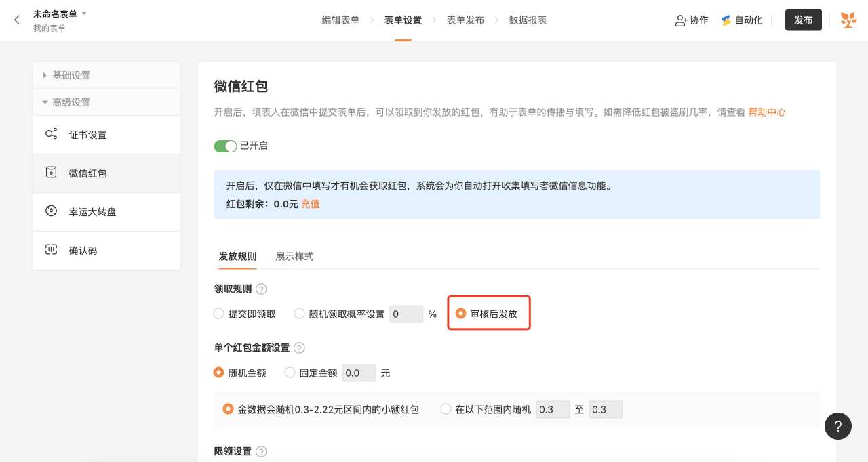This screenshot has height=462, width=868.
Task: Open the user avatar leaf icon
Action: [848, 20]
